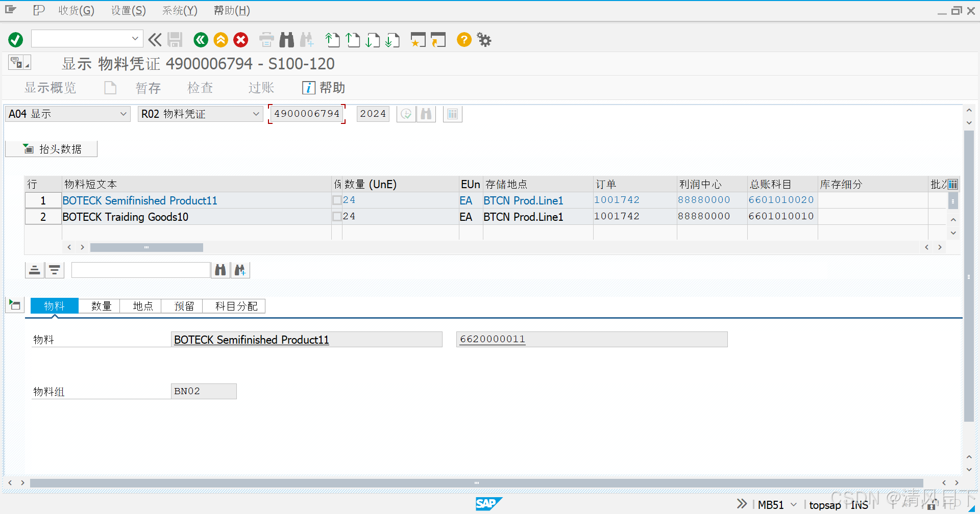Open table column settings icon
The height and width of the screenshot is (514, 980).
click(953, 184)
